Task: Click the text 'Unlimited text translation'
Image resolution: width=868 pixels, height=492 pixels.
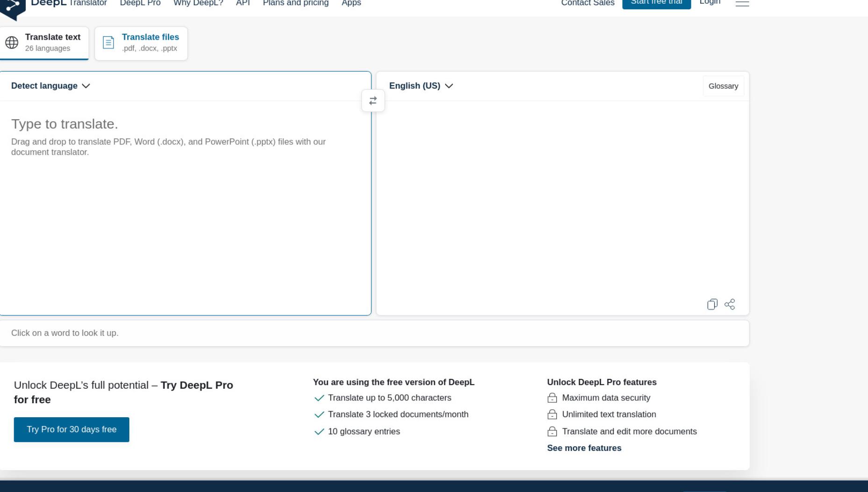Action: pos(609,414)
